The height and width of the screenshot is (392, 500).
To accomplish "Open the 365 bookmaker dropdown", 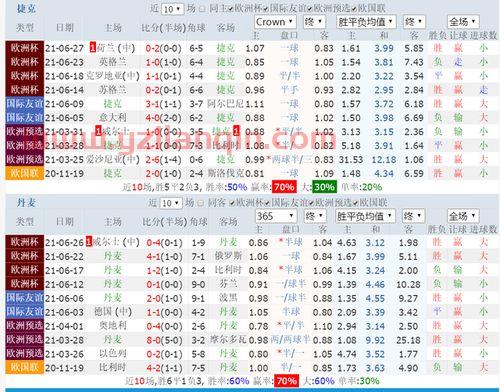I will pyautogui.click(x=276, y=216).
